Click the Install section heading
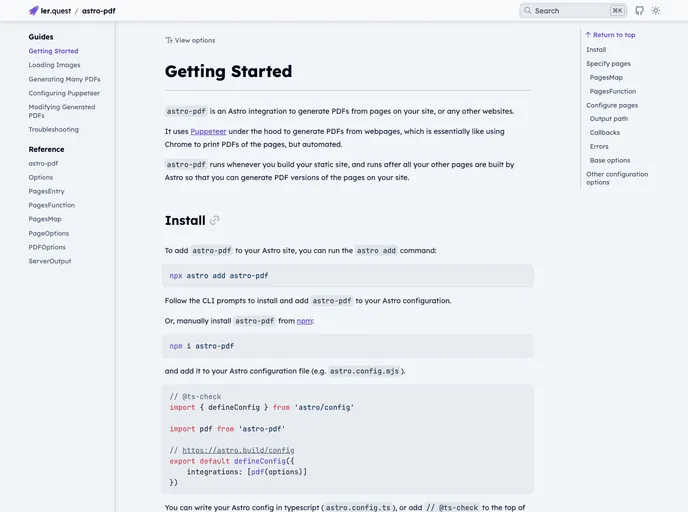688x512 pixels. point(185,220)
